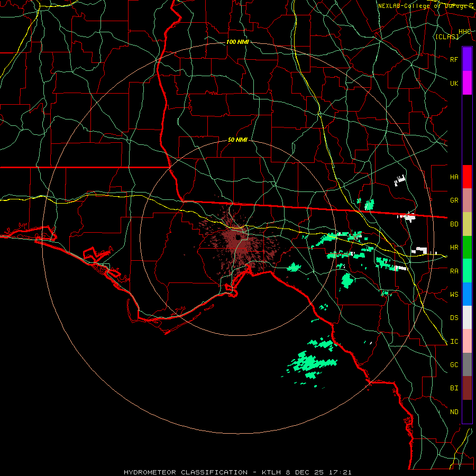Viewport: 476px width, 476px height.
Task: Click the ND legend label
Action: pyautogui.click(x=454, y=411)
